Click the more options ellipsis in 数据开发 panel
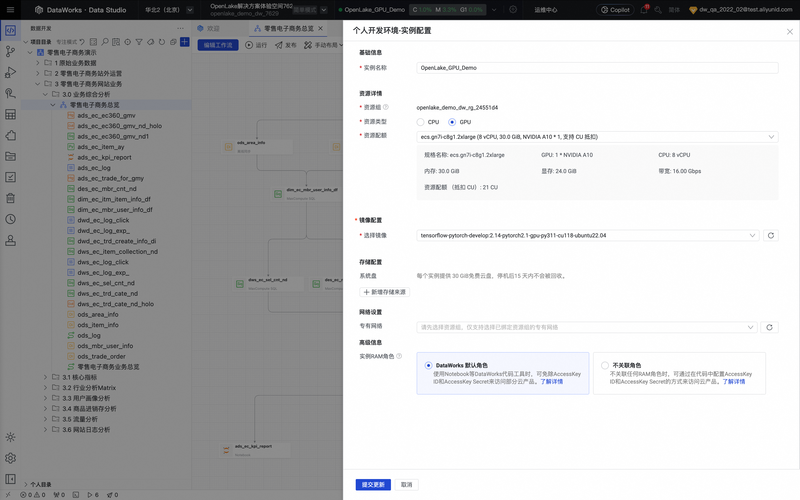The image size is (800, 500). pos(180,29)
